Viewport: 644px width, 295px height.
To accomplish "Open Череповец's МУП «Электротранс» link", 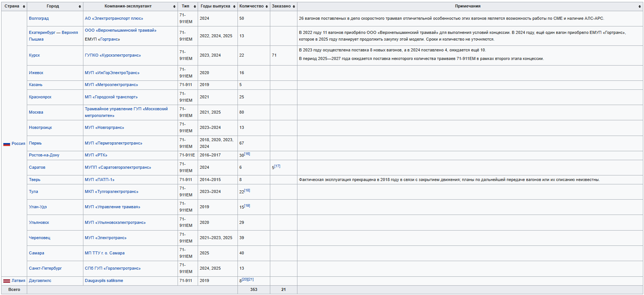I will 106,238.
